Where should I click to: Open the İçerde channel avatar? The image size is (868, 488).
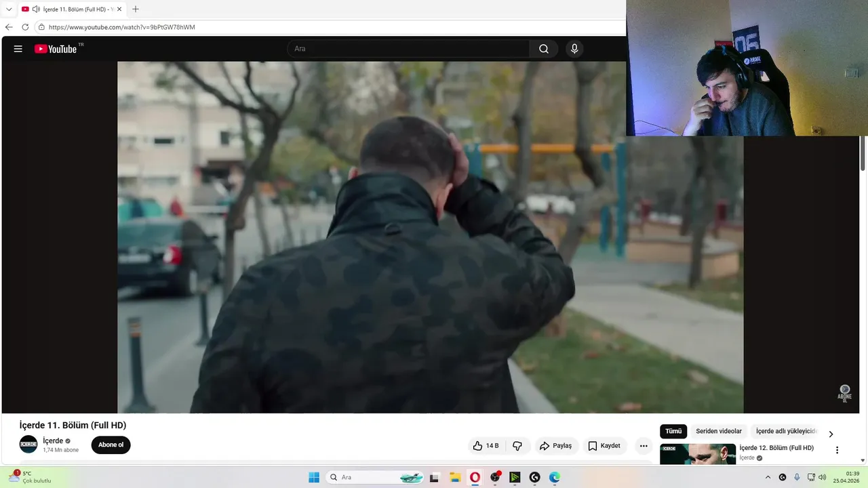pyautogui.click(x=28, y=445)
